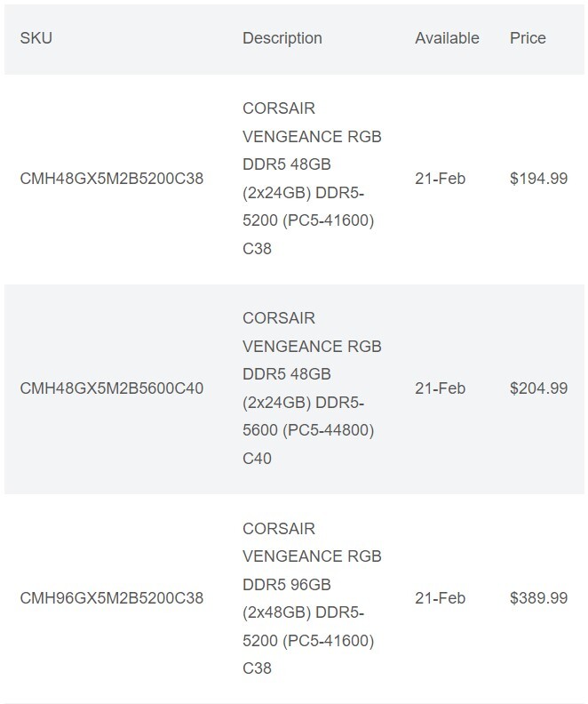Click 'C38' text in third row description
This screenshot has width=588, height=704.
tap(257, 668)
